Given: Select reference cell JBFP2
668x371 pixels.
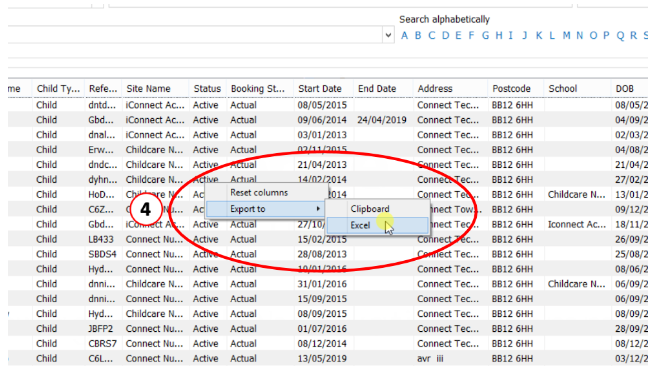Looking at the screenshot, I should 101,328.
